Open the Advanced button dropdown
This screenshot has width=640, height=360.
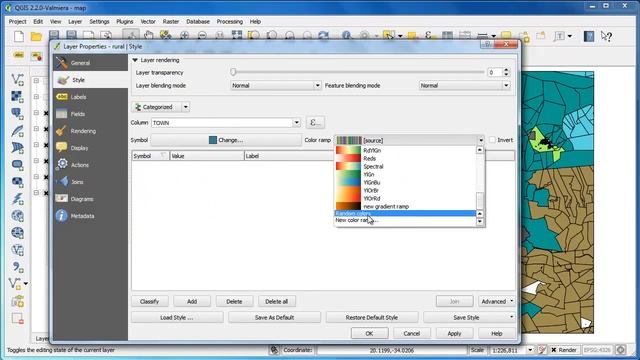pos(497,302)
